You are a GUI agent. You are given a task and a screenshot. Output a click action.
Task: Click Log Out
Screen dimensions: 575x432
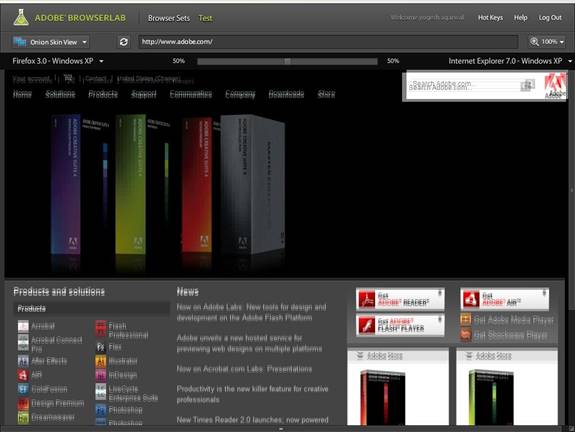tap(550, 18)
